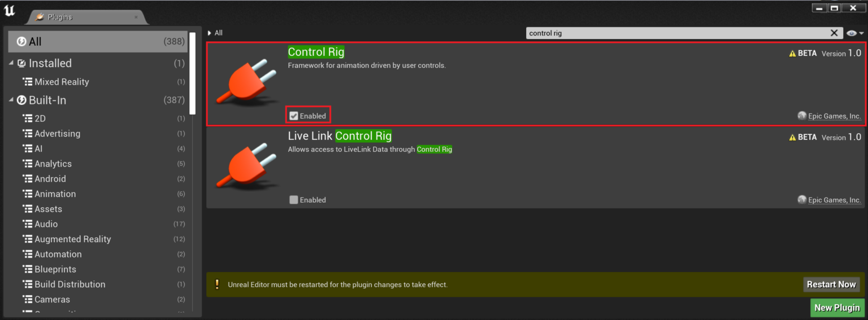Screen dimensions: 868x320
Task: Open Epic Games, Inc. link for Control Rig
Action: (x=834, y=116)
